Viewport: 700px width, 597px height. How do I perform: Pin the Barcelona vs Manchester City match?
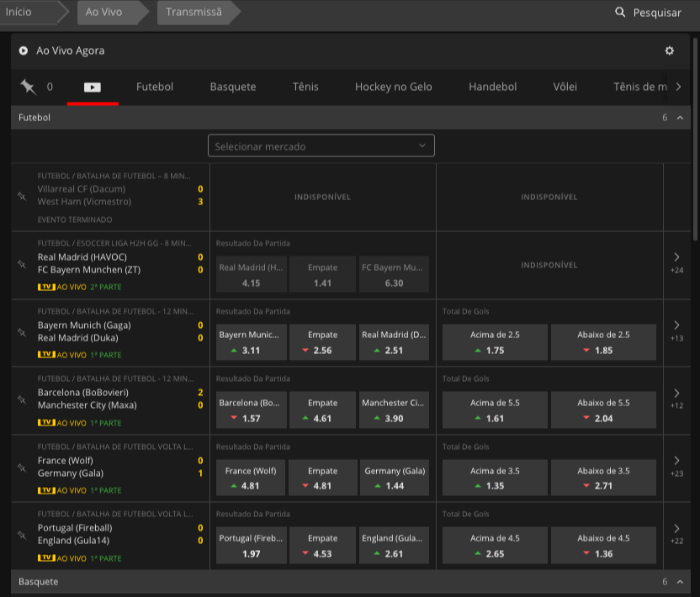pos(22,399)
